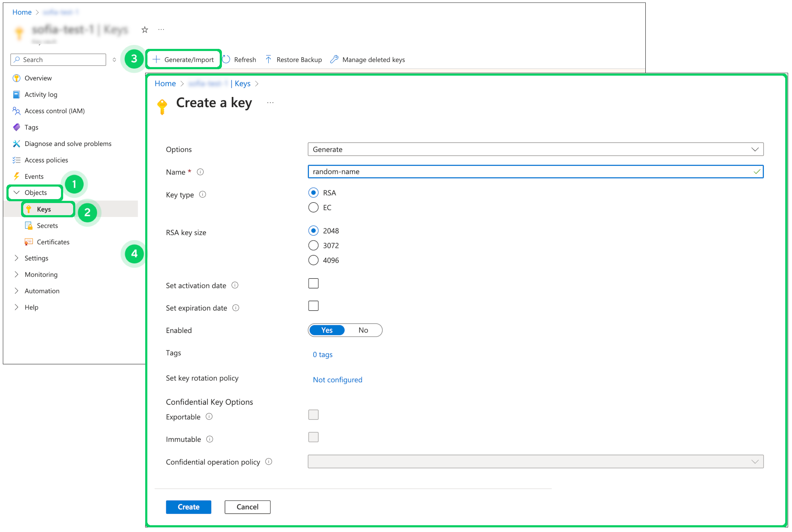Go to Access policies menu item

46,160
